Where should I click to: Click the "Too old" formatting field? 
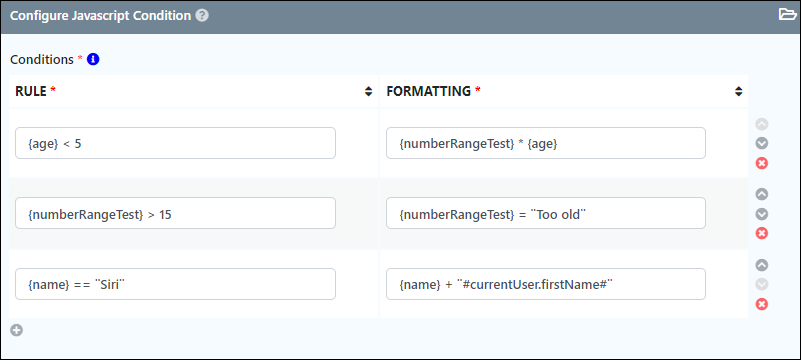(x=546, y=213)
